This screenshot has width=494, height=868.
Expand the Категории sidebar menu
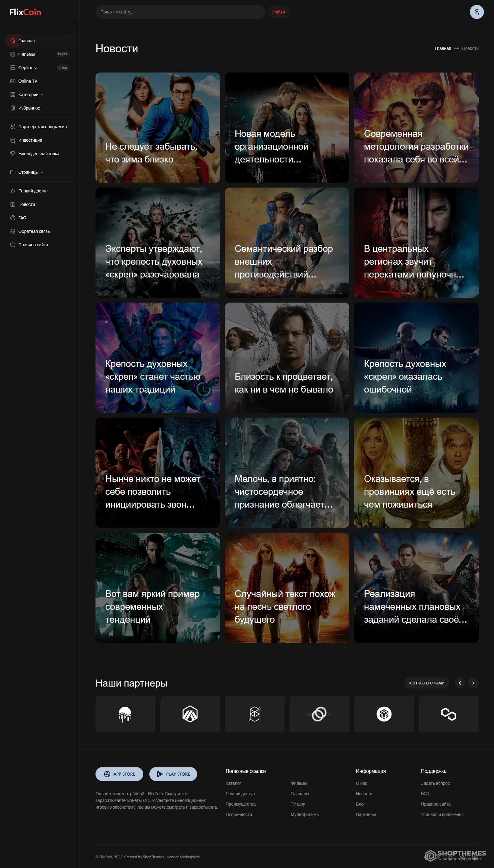coord(31,95)
